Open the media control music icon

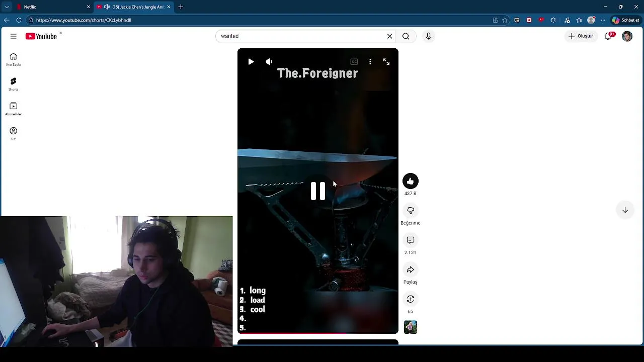(x=567, y=20)
